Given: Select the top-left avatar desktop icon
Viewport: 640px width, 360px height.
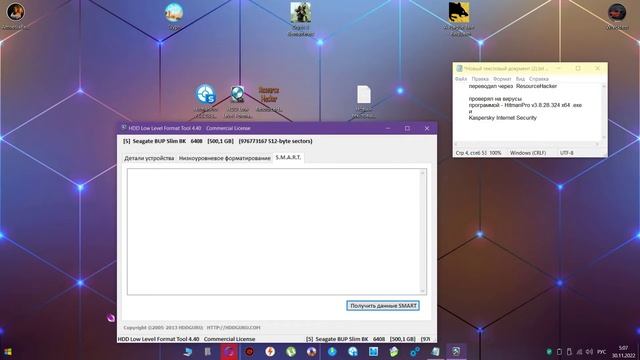Looking at the screenshot, I should tap(16, 12).
